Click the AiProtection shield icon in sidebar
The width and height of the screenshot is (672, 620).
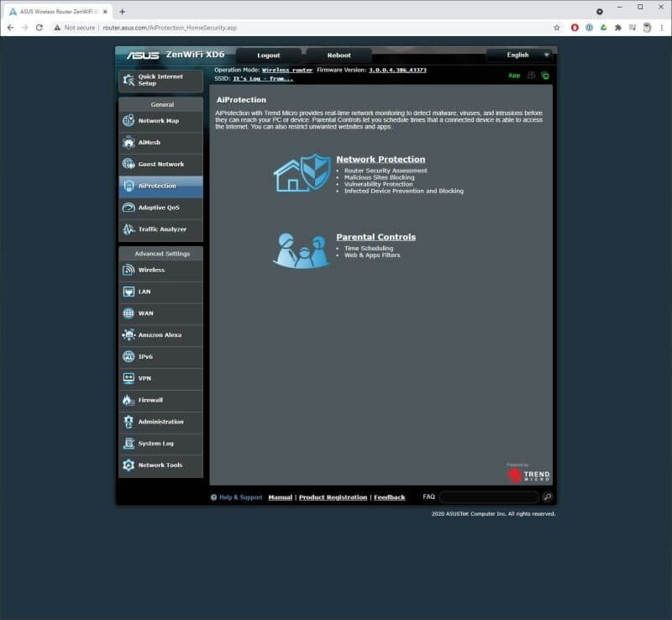point(129,186)
